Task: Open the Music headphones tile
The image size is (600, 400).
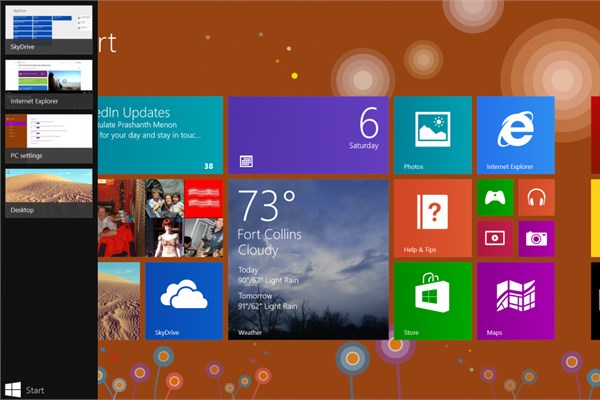Action: (536, 198)
